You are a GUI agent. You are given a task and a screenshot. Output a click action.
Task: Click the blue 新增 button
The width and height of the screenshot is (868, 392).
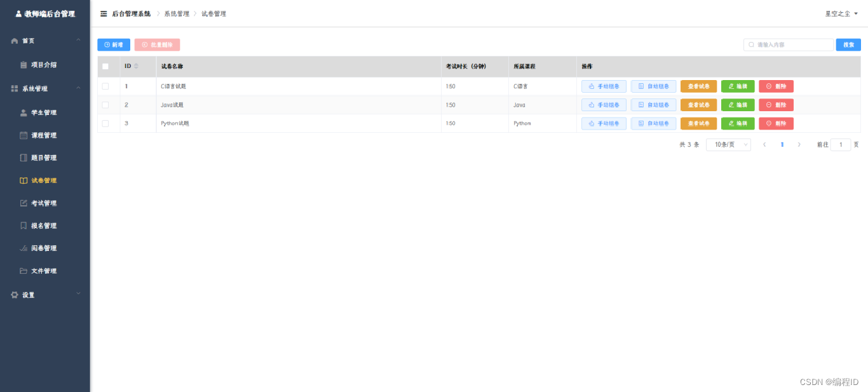point(114,45)
